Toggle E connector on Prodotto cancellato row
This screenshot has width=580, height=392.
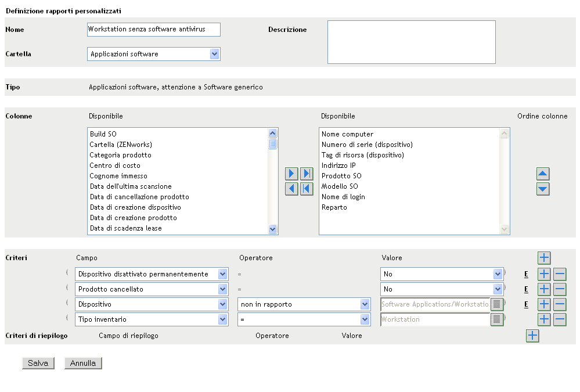[526, 289]
